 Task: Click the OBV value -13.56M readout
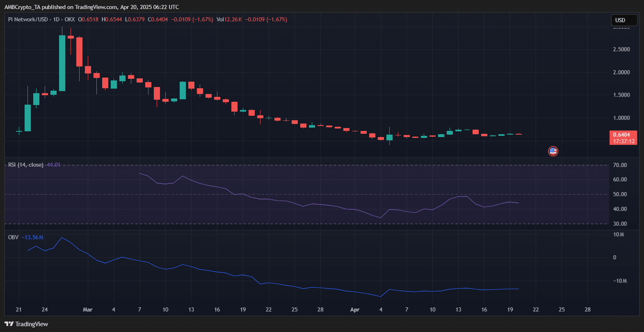click(33, 237)
